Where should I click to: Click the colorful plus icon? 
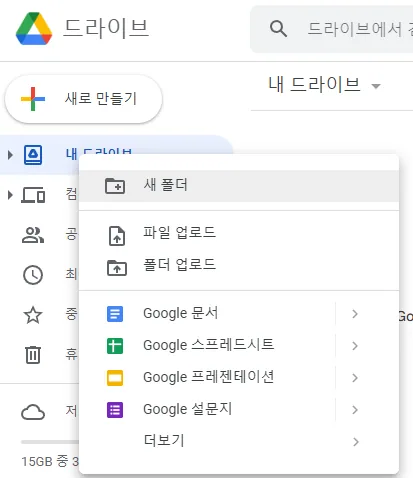(33, 99)
